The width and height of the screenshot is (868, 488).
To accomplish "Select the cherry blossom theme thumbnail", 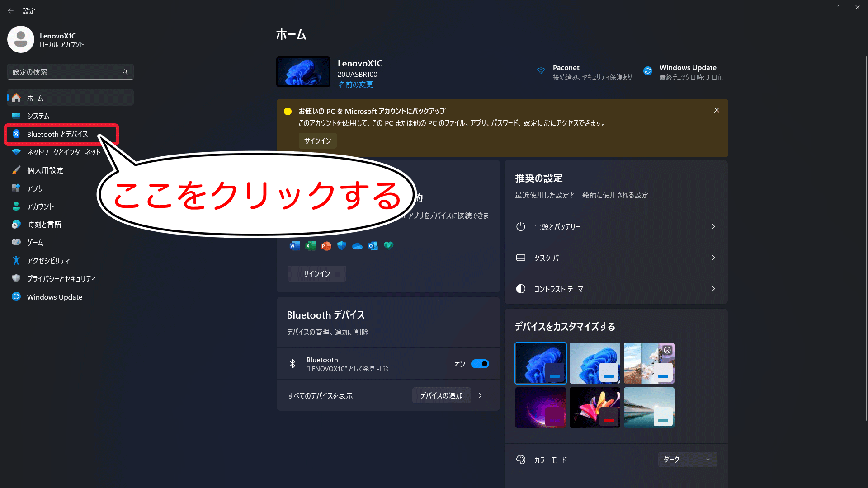I will (649, 363).
